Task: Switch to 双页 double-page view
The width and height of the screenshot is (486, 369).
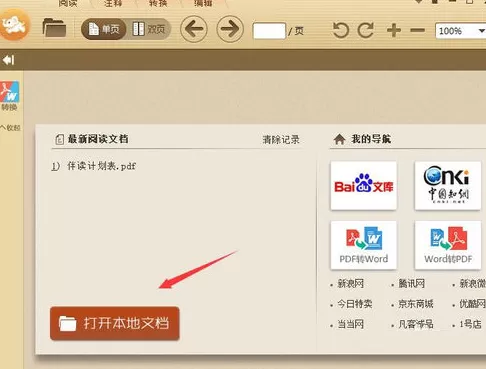Action: (149, 29)
